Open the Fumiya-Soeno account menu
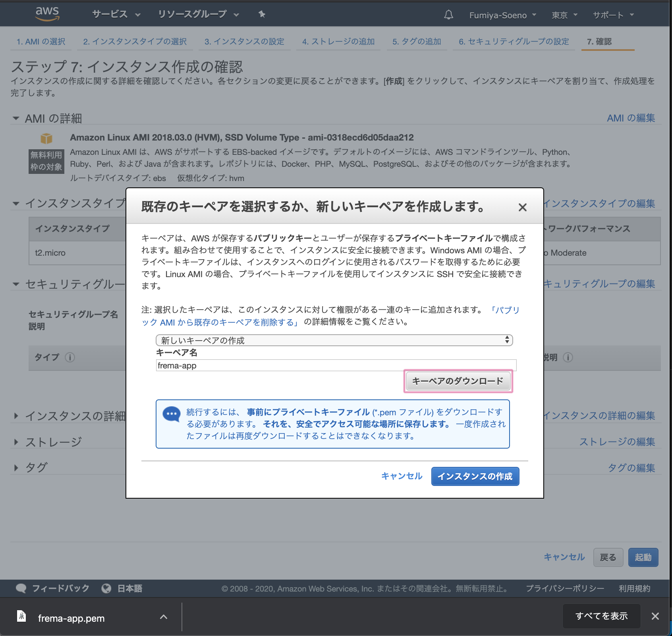The height and width of the screenshot is (636, 672). click(501, 15)
